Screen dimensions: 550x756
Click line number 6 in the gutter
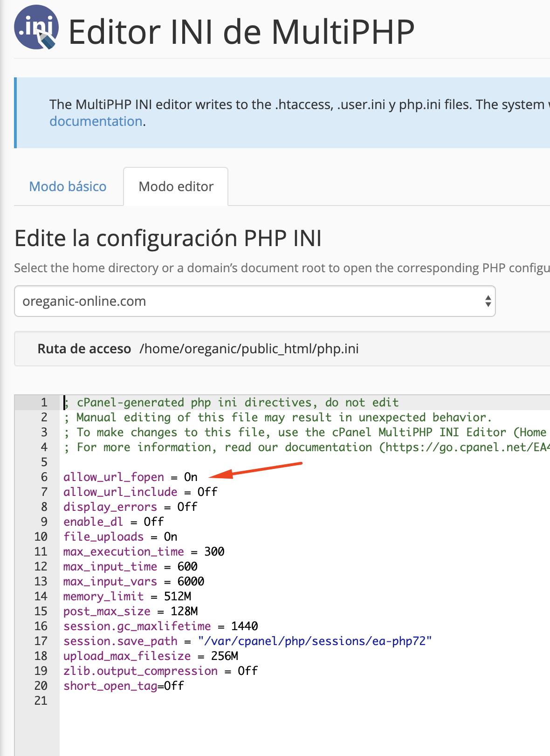44,477
